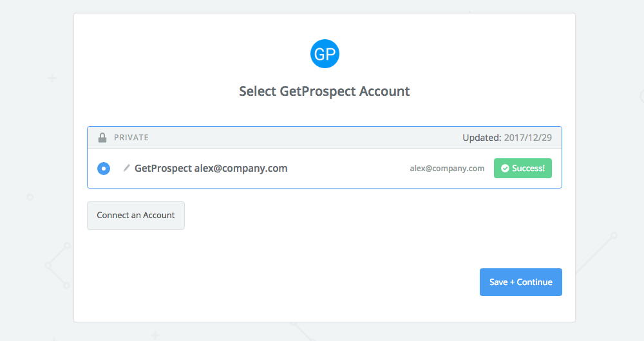Click the Save + Continue button
The image size is (644, 341).
pos(521,282)
